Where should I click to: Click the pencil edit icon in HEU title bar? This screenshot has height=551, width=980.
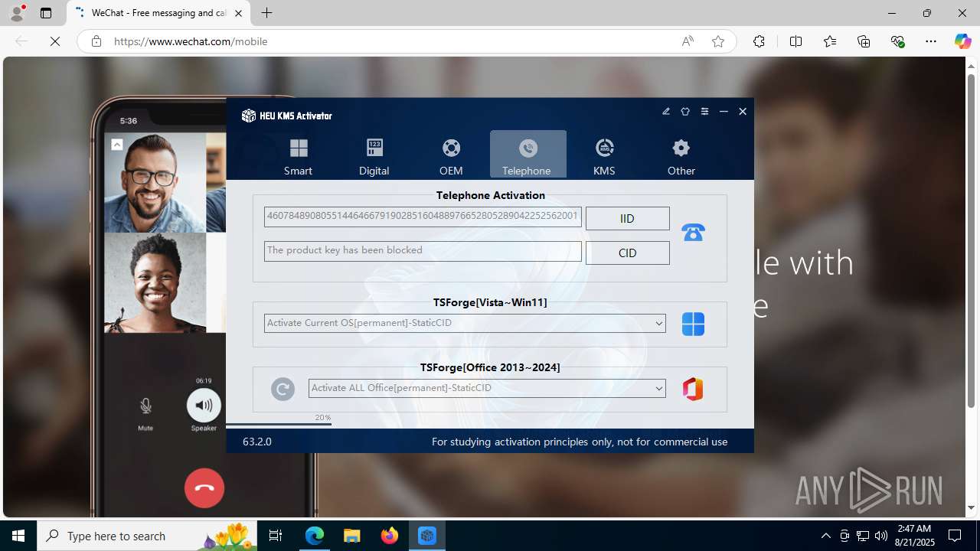pyautogui.click(x=666, y=112)
